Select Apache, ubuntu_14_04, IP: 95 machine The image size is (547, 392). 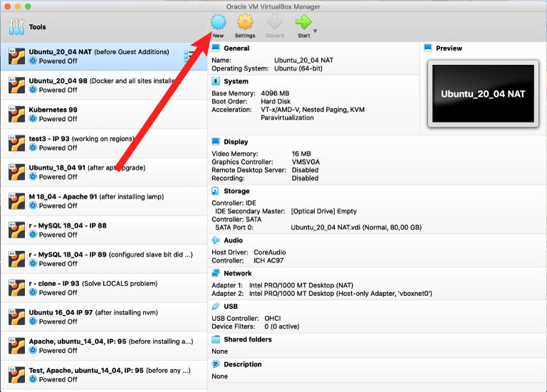click(x=104, y=346)
